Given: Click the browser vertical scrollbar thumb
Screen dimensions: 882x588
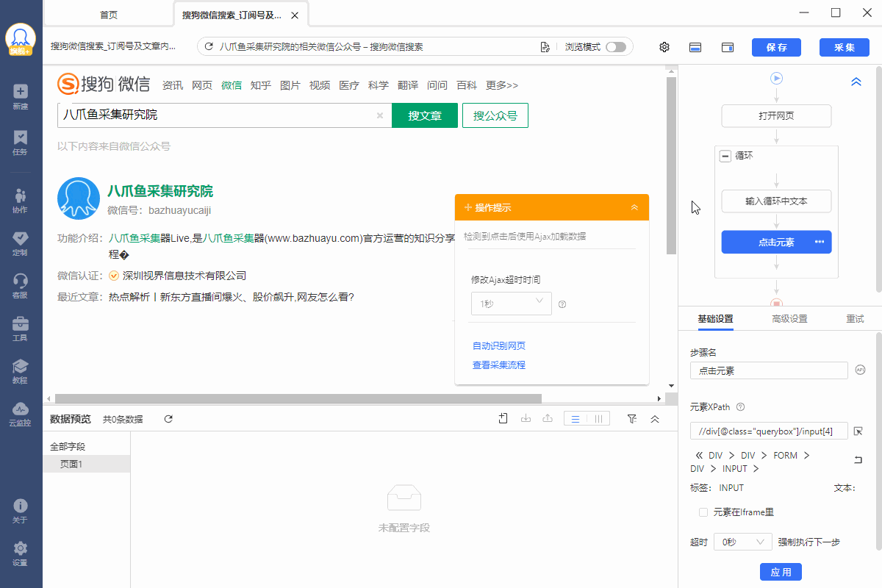Looking at the screenshot, I should pyautogui.click(x=670, y=165).
